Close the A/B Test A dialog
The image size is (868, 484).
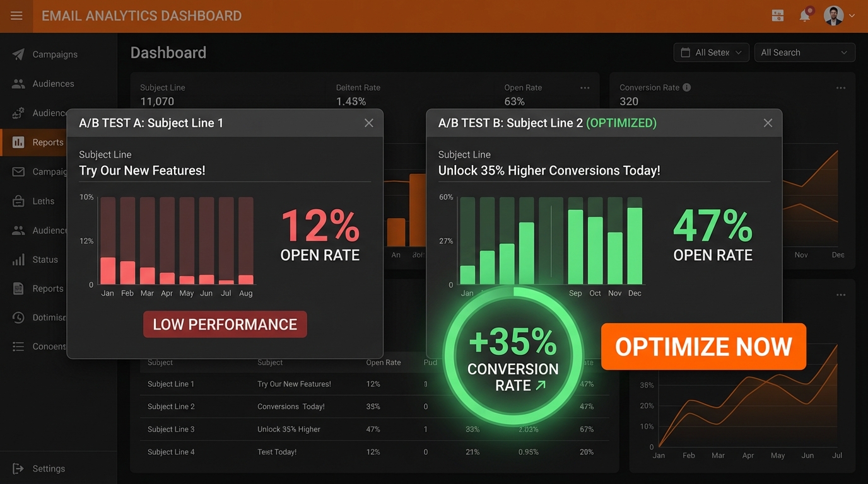pos(369,123)
